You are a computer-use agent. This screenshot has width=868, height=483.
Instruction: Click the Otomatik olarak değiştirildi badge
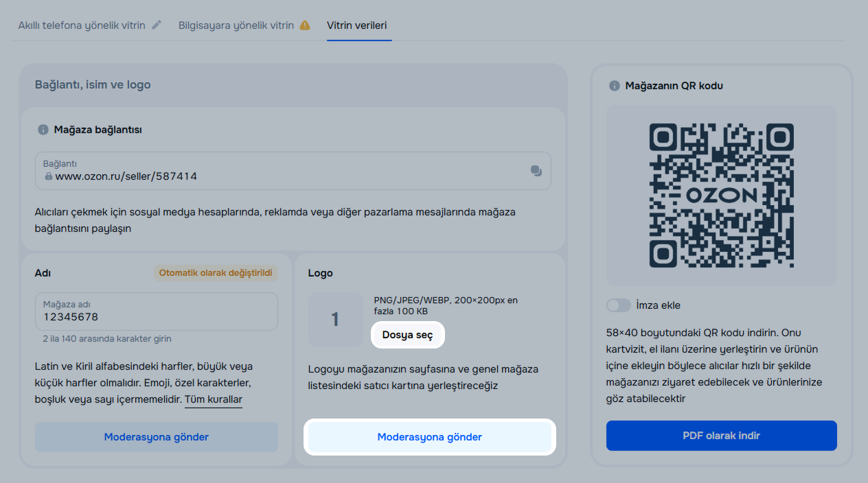click(x=216, y=273)
